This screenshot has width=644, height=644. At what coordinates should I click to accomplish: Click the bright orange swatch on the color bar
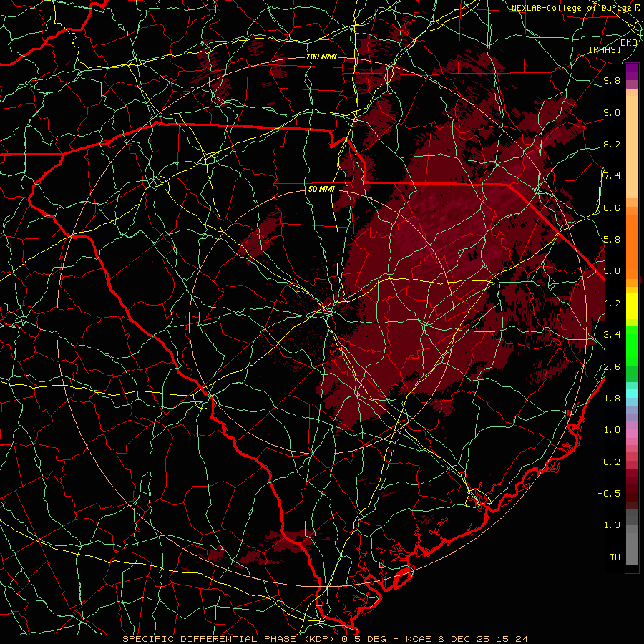click(x=632, y=246)
